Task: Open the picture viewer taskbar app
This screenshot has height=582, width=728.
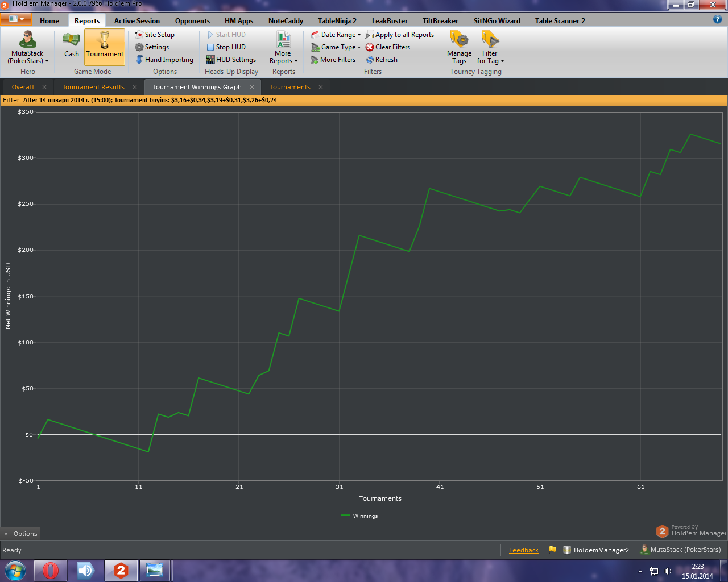Action: coord(155,570)
